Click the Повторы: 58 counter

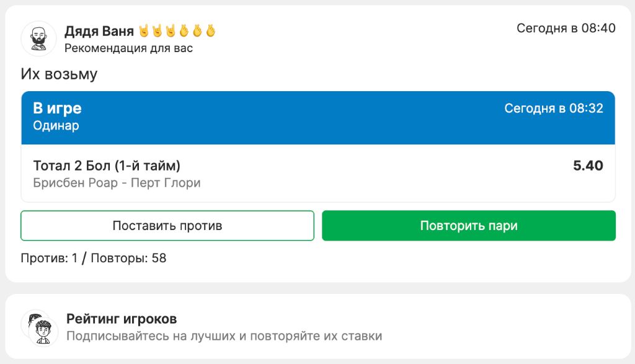pos(127,258)
